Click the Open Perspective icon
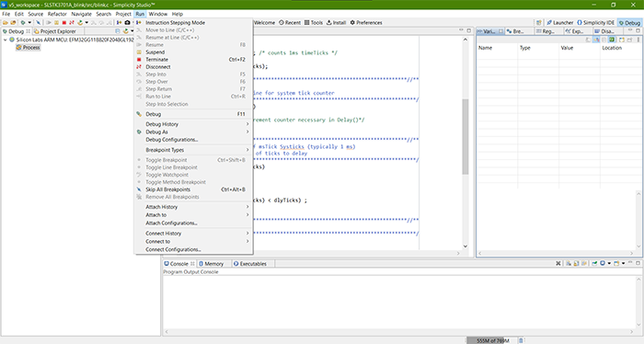This screenshot has height=344, width=644. tap(539, 23)
